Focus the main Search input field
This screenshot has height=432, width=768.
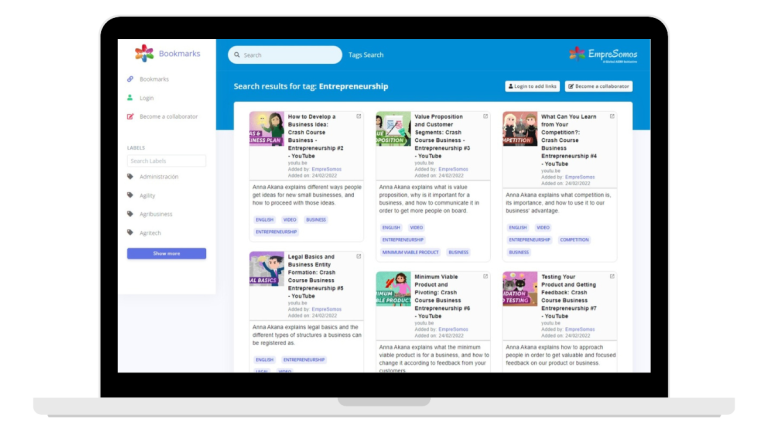tap(285, 55)
